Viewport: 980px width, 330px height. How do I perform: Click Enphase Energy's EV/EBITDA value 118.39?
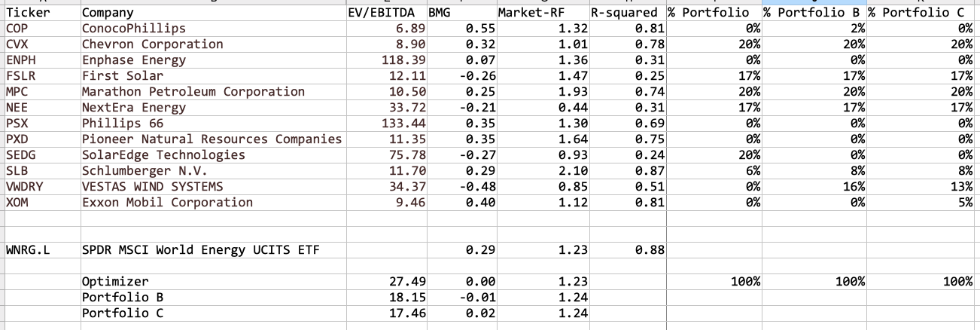(387, 60)
